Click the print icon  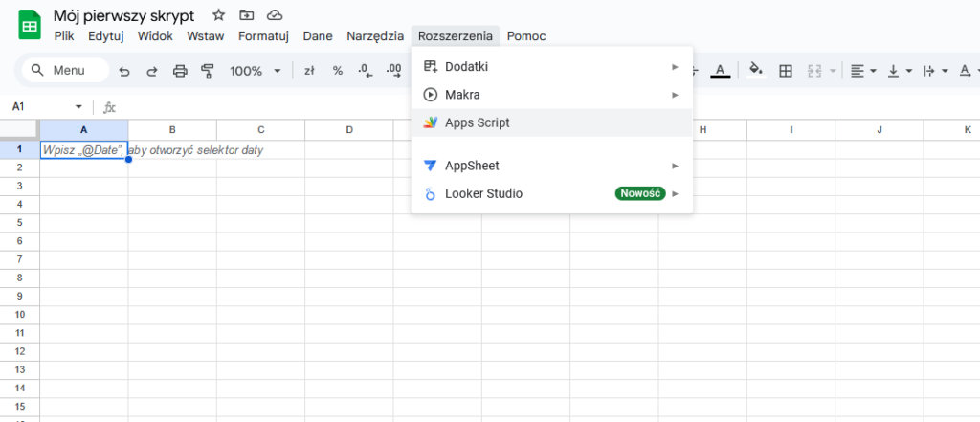[x=180, y=71]
